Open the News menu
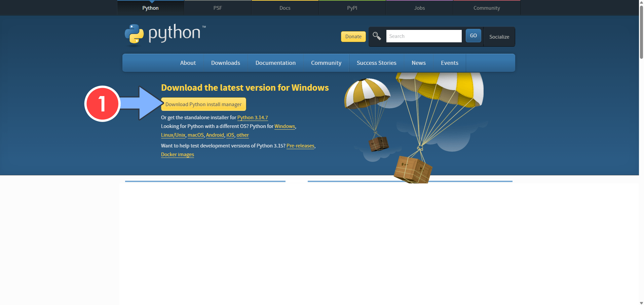The width and height of the screenshot is (644, 305). [419, 63]
